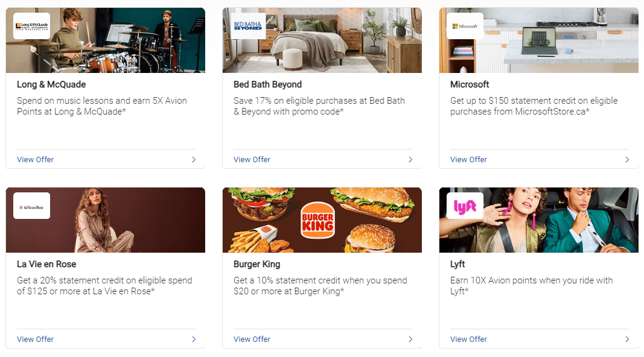Open View Offer link for Bed Bath Beyond
The height and width of the screenshot is (357, 644).
coord(252,160)
